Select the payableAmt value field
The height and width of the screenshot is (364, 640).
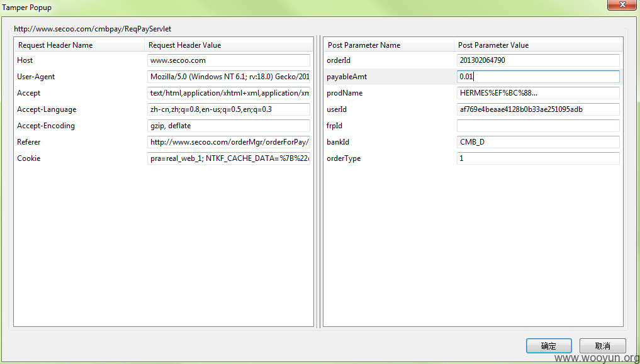pos(538,77)
